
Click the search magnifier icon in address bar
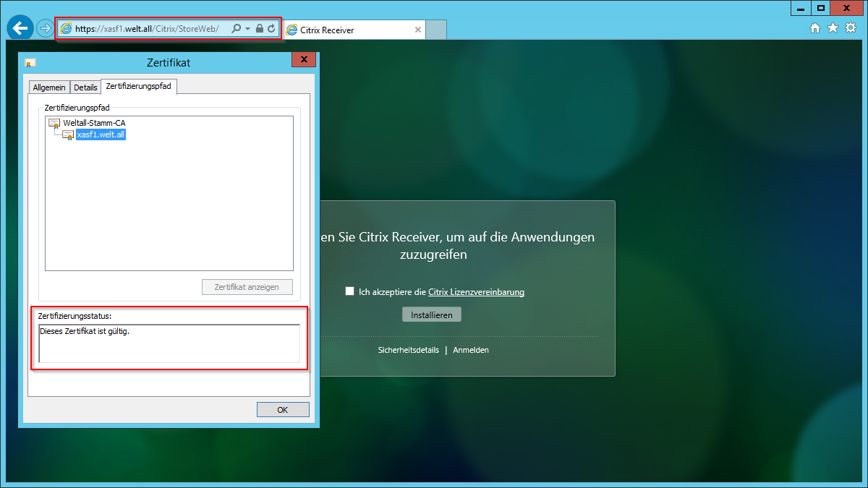pyautogui.click(x=237, y=28)
